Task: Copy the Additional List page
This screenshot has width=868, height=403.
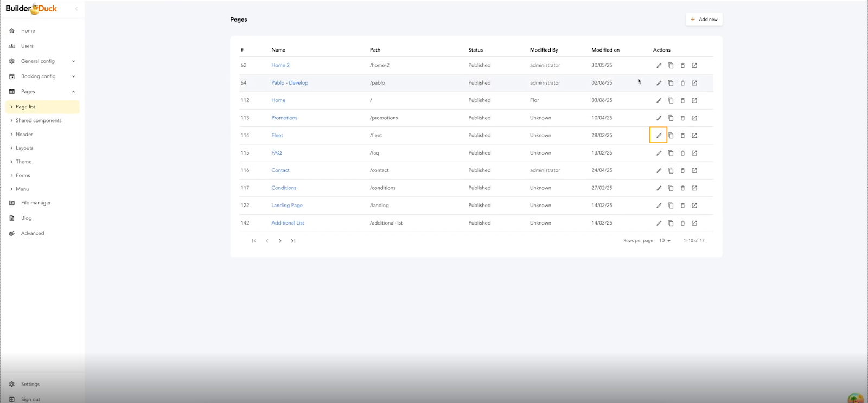Action: pos(671,223)
